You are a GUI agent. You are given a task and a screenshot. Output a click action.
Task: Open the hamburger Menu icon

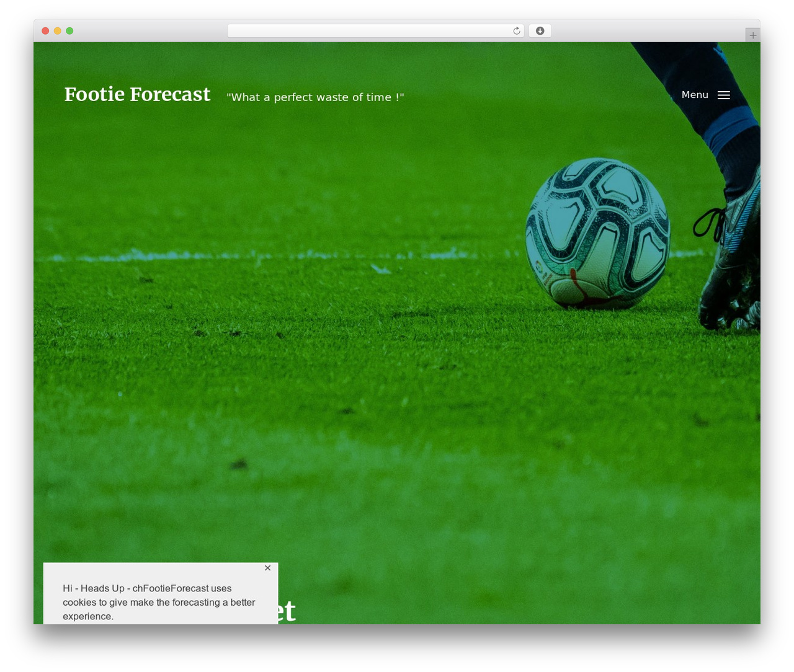[724, 95]
